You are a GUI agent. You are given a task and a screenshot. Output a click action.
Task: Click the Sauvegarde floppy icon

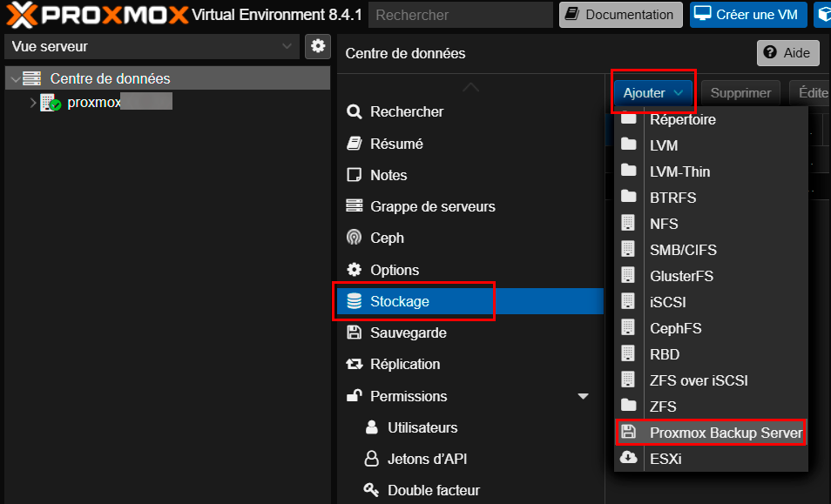pyautogui.click(x=354, y=333)
